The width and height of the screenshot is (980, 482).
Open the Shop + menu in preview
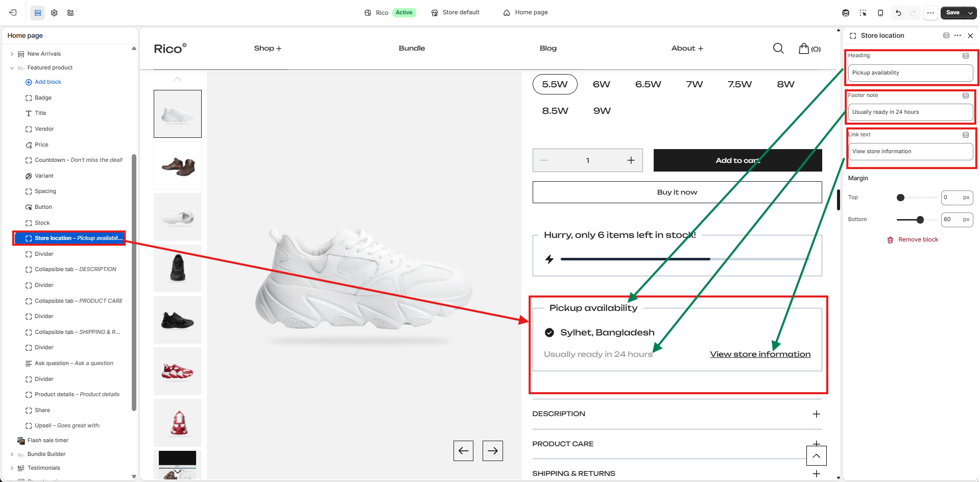(268, 48)
